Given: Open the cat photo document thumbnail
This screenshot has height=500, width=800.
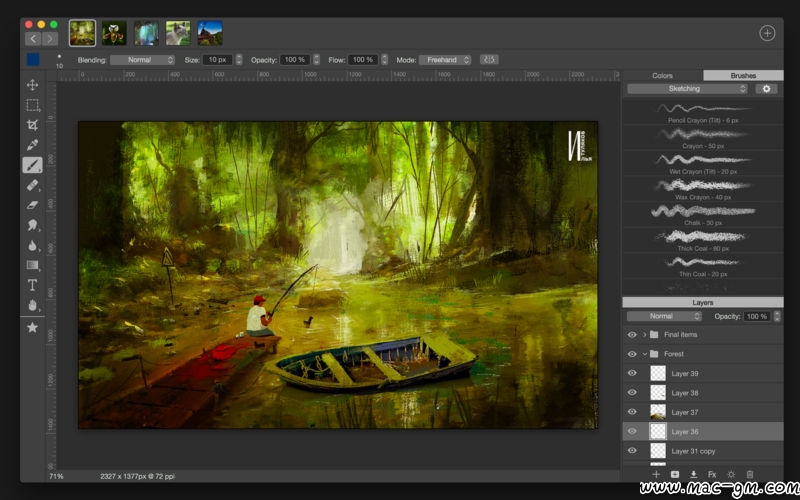Looking at the screenshot, I should pyautogui.click(x=178, y=33).
